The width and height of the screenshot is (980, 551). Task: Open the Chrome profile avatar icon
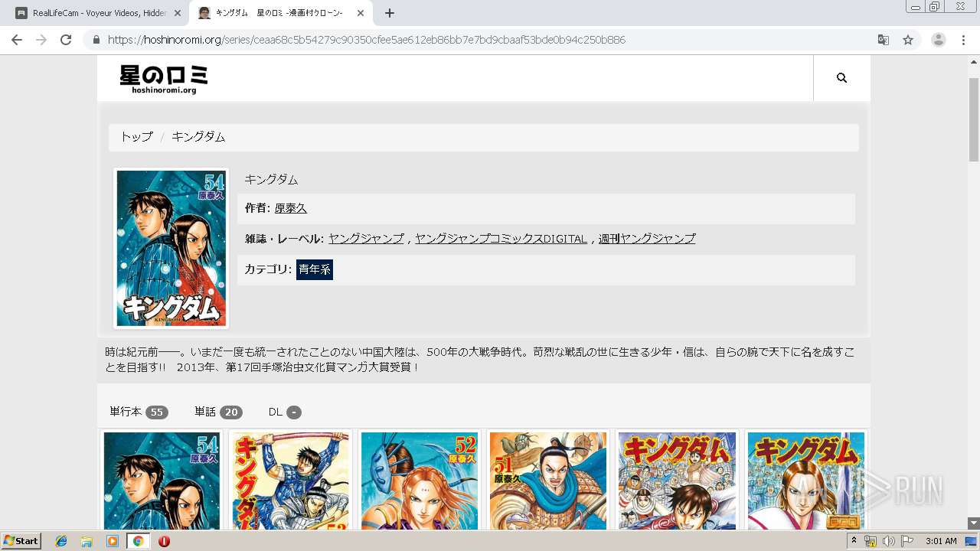pyautogui.click(x=938, y=40)
